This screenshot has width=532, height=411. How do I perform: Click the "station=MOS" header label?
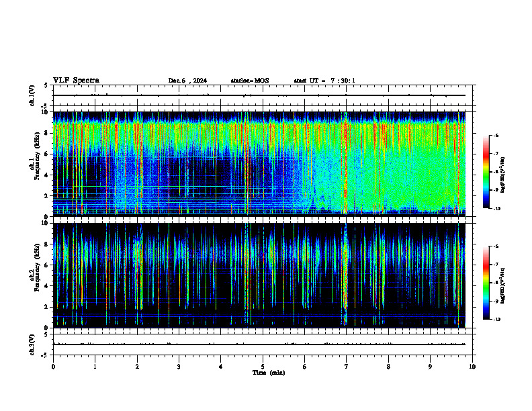250,81
